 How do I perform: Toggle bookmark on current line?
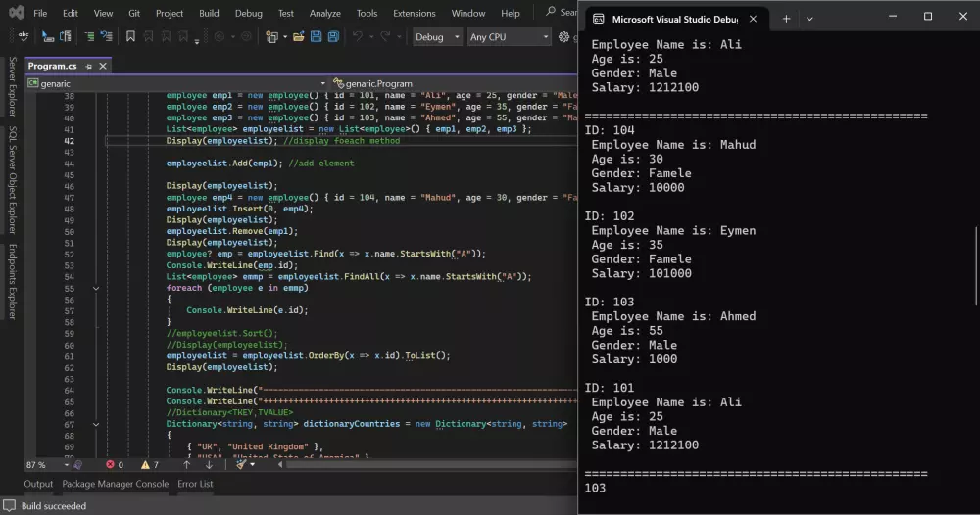click(130, 37)
